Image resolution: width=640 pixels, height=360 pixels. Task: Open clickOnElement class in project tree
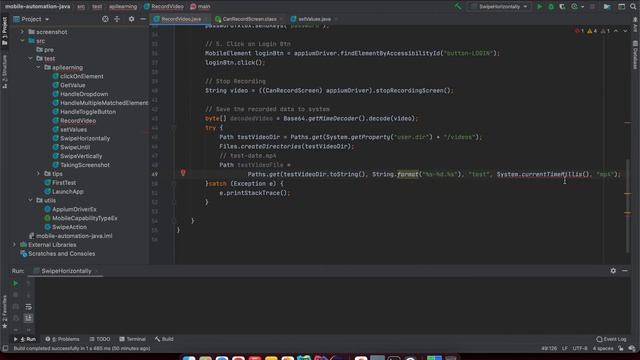(x=82, y=76)
